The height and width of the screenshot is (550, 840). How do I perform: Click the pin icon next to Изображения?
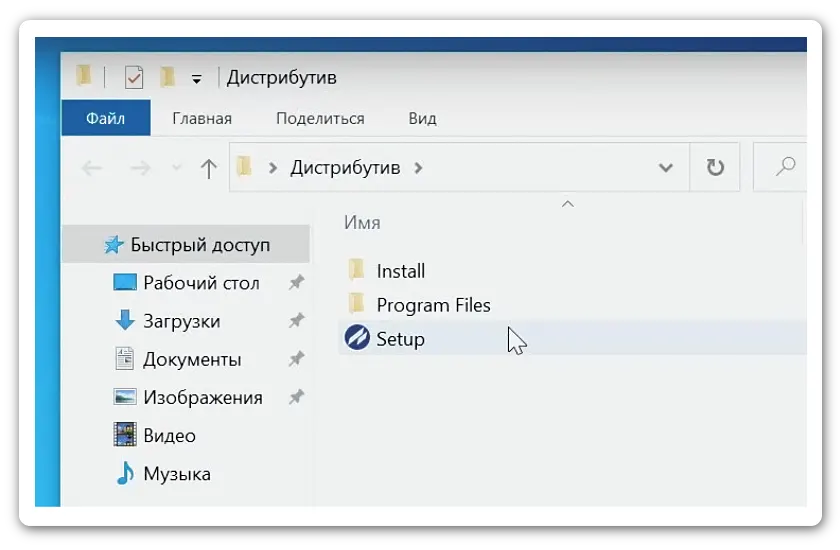click(x=296, y=397)
